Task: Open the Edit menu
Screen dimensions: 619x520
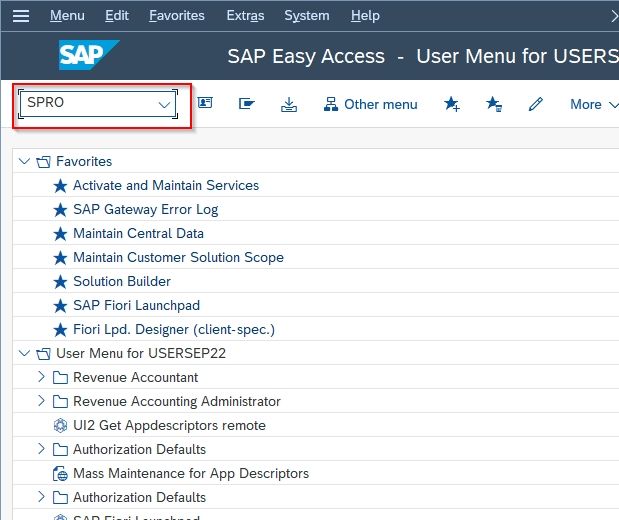Action: [117, 15]
